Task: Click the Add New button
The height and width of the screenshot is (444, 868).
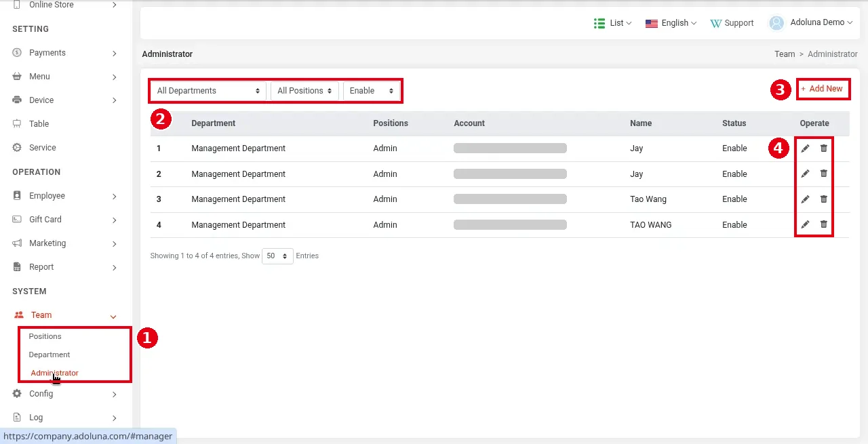Action: tap(823, 89)
